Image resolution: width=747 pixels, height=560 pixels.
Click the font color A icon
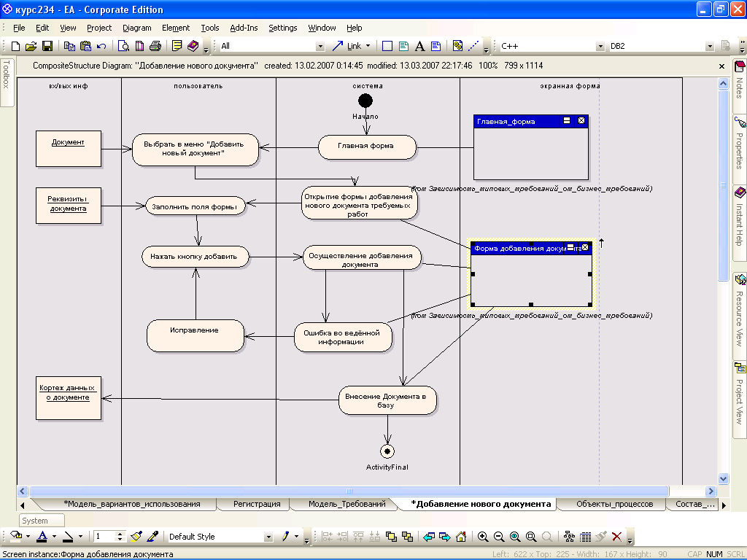click(x=42, y=536)
